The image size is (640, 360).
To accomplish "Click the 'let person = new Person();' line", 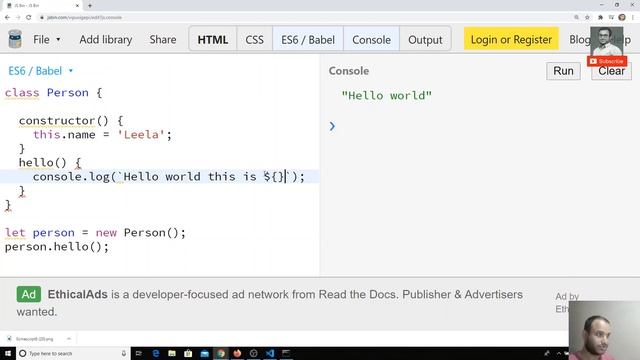I will pyautogui.click(x=95, y=233).
